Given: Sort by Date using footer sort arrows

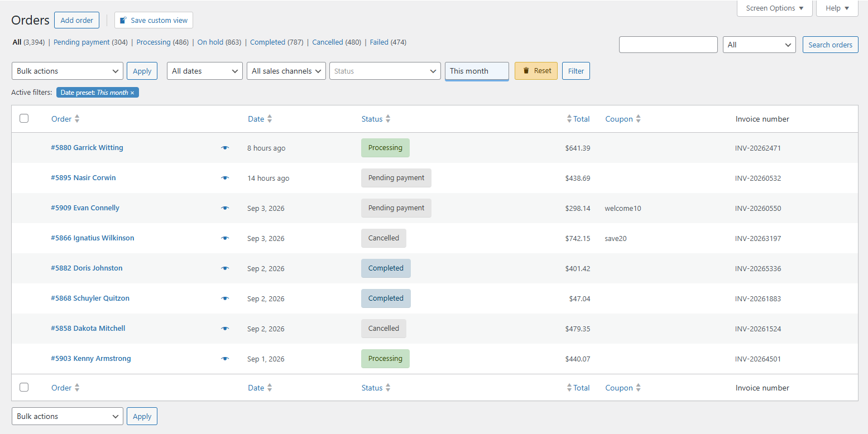Looking at the screenshot, I should pyautogui.click(x=270, y=388).
